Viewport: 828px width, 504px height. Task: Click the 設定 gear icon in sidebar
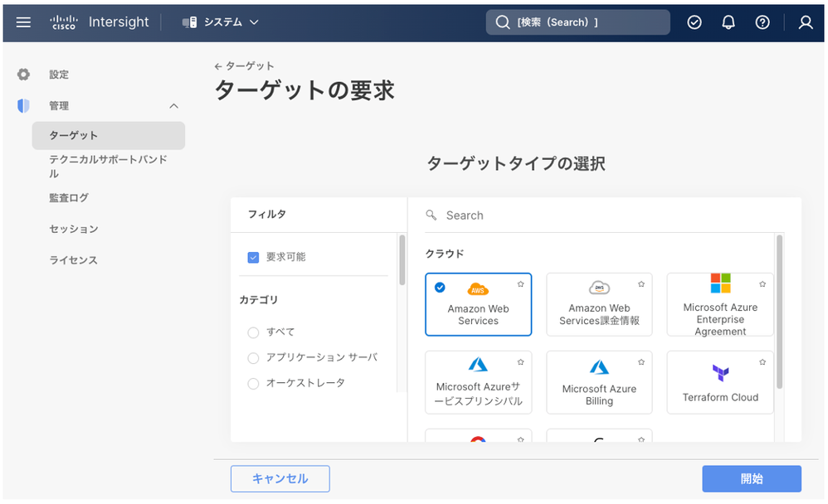[x=23, y=75]
